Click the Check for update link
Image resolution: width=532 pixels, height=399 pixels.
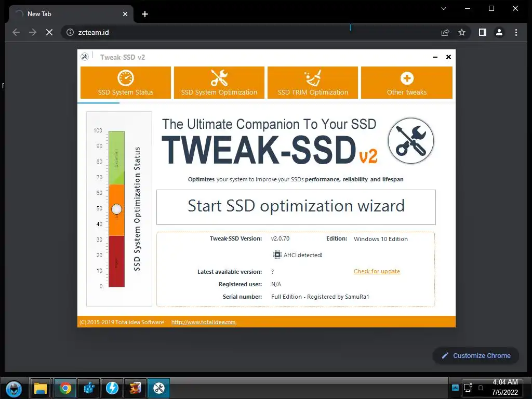377,271
